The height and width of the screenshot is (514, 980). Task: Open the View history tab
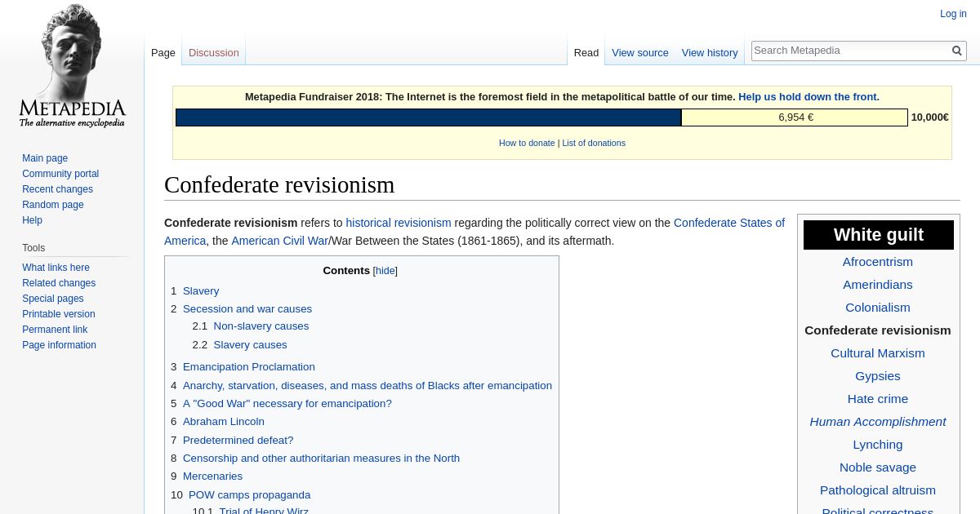click(x=710, y=52)
